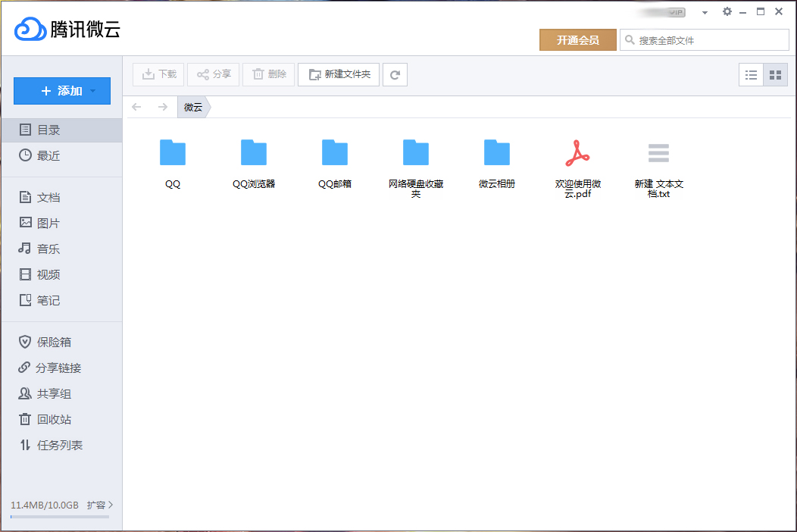Refresh the current file list
Viewport: 797px width, 532px height.
point(395,74)
